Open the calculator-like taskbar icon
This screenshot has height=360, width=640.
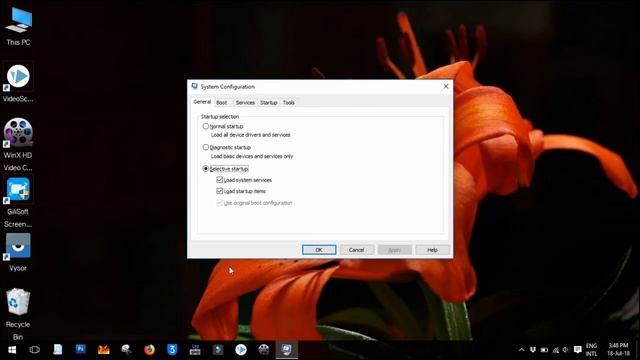(x=195, y=350)
